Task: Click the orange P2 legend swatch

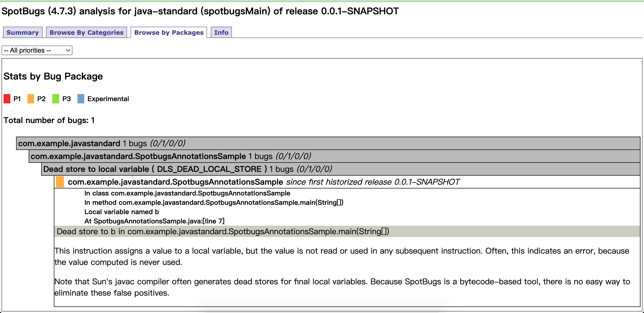Action: [x=31, y=99]
